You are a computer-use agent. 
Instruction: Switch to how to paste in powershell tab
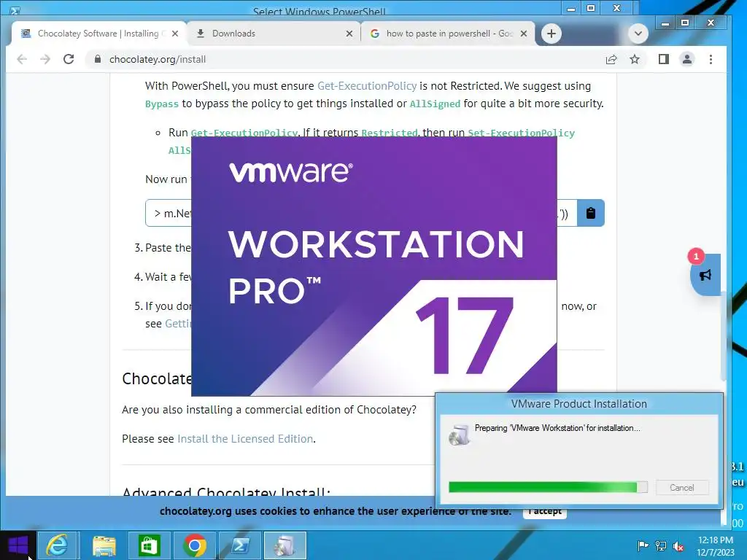[449, 34]
